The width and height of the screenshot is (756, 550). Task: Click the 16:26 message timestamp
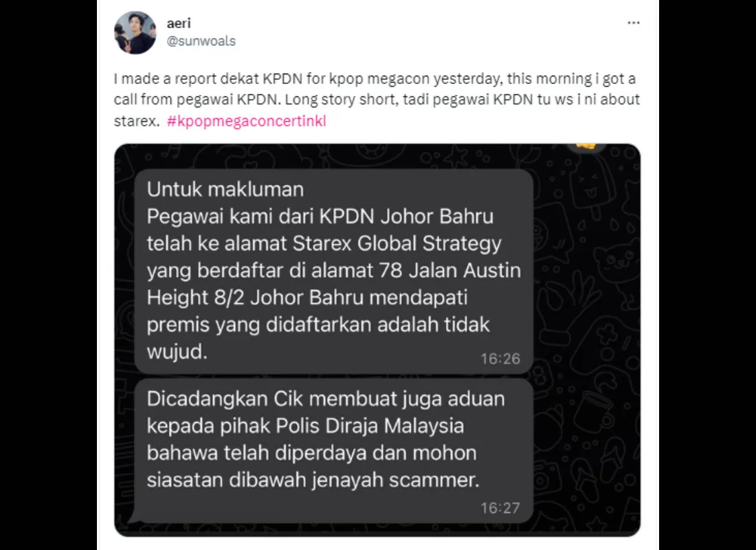click(500, 359)
